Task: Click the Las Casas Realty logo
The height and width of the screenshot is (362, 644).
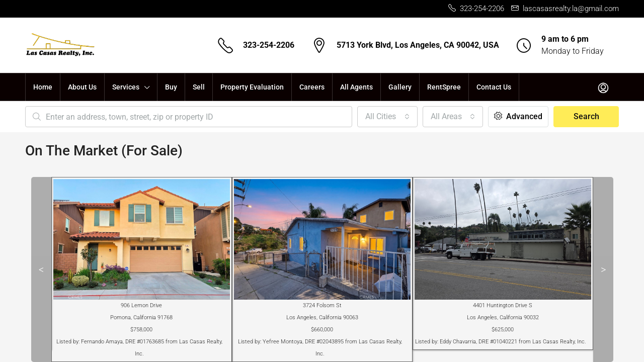Action: (60, 45)
